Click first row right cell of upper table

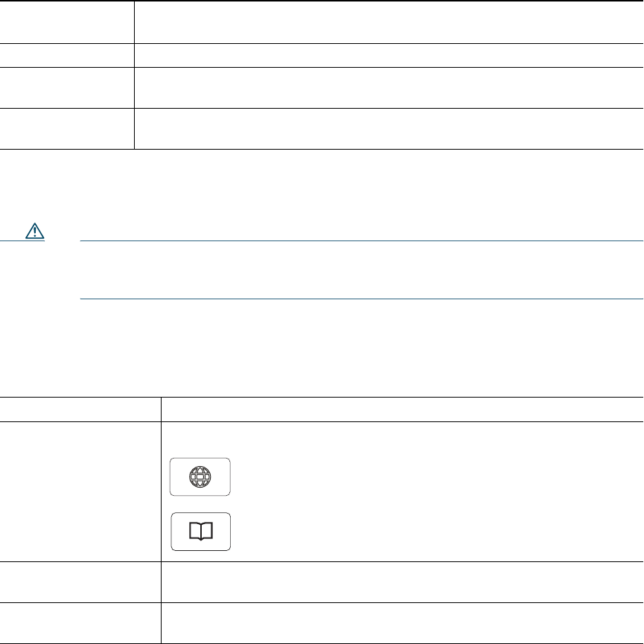click(388, 22)
